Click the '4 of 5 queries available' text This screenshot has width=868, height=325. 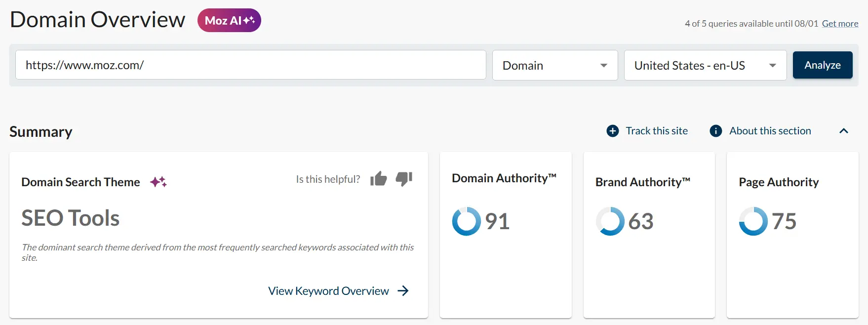751,24
